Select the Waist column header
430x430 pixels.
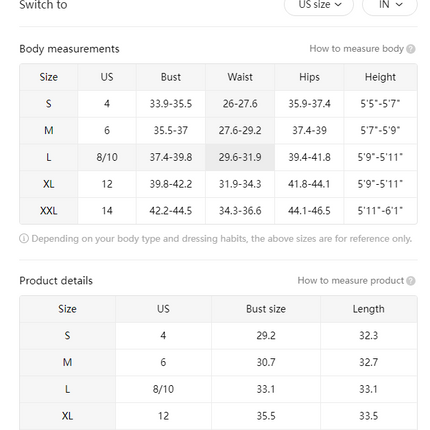pyautogui.click(x=240, y=77)
